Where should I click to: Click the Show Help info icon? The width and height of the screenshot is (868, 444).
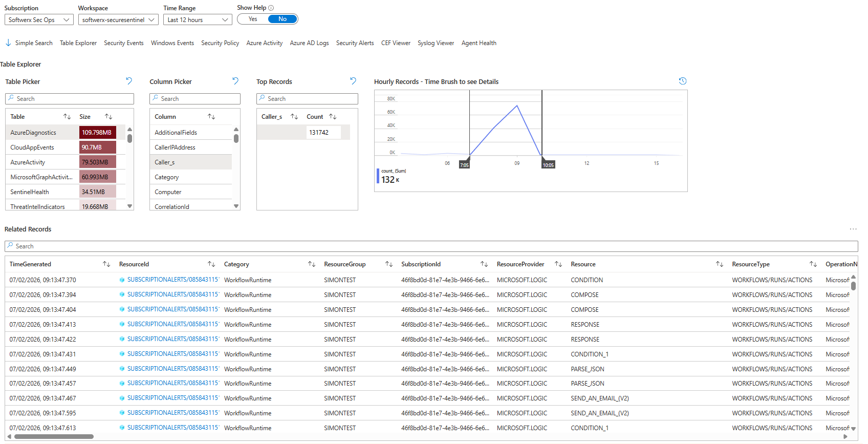(271, 8)
